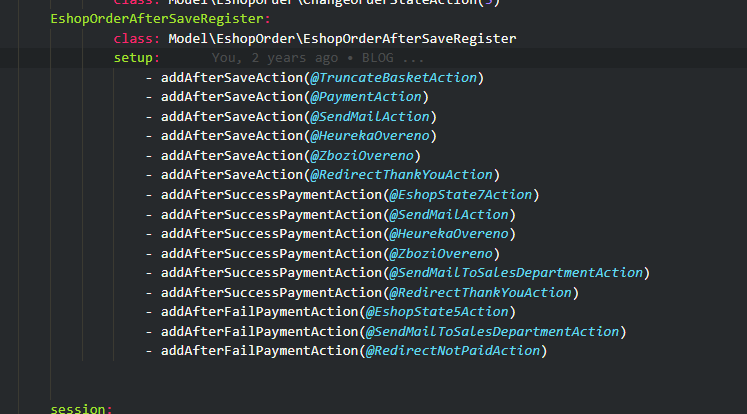
Task: Click addAfterSuccessPaymentAction before @EshopState7Action
Action: pyautogui.click(x=272, y=195)
